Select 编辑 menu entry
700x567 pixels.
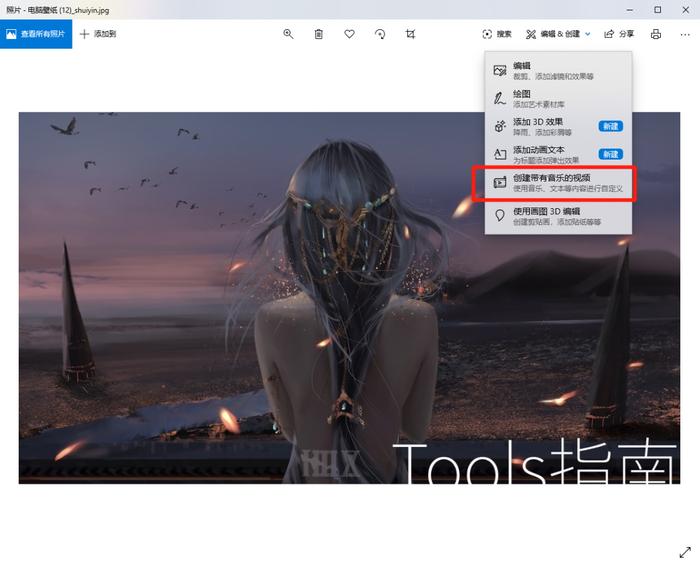tap(558, 71)
